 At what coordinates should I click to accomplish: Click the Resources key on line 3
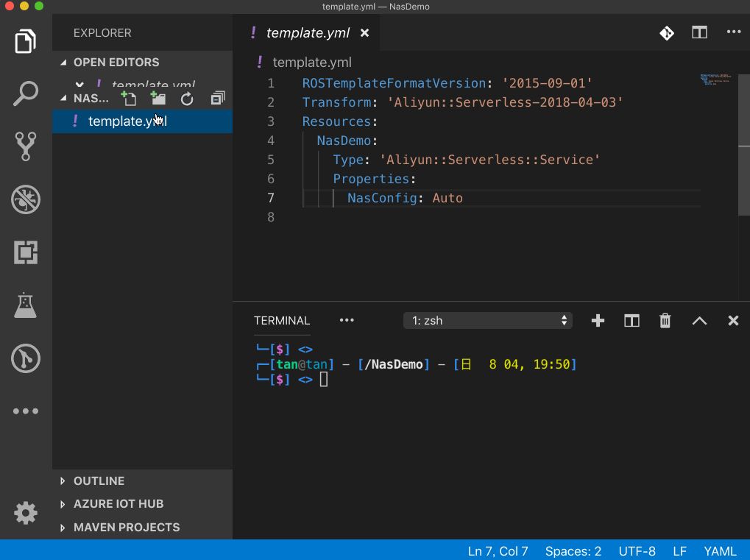coord(337,121)
